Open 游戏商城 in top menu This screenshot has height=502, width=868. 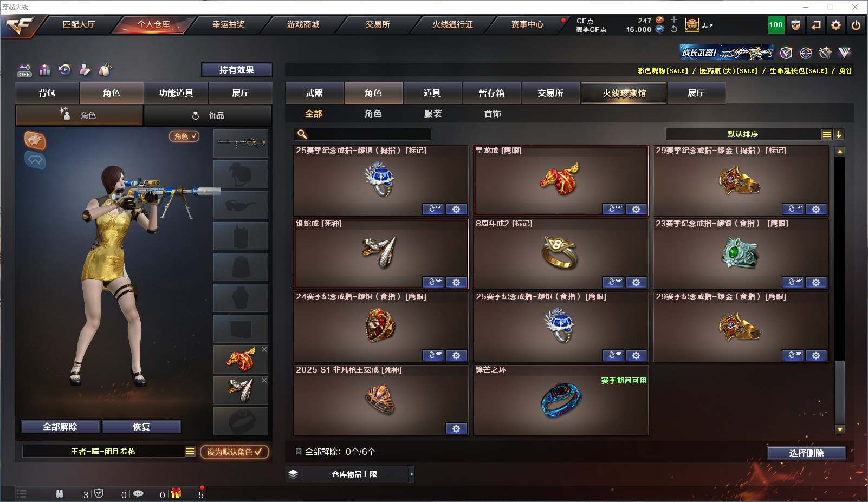pos(303,24)
